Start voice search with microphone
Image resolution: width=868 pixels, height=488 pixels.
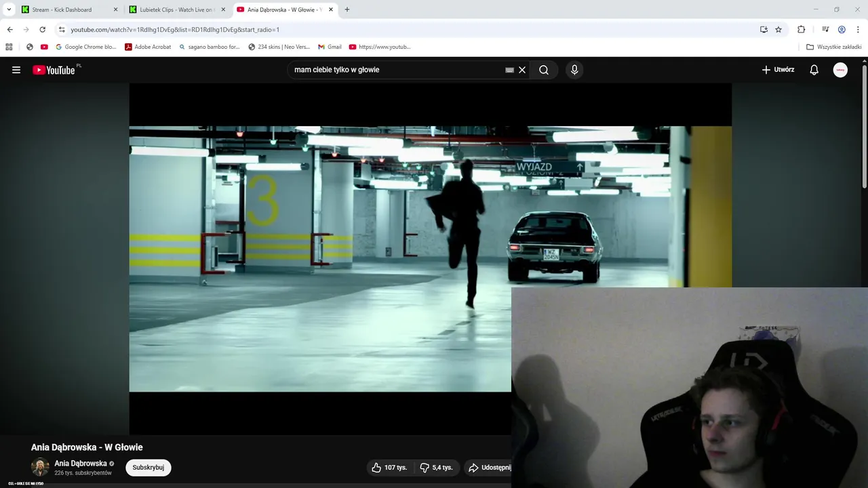click(574, 70)
